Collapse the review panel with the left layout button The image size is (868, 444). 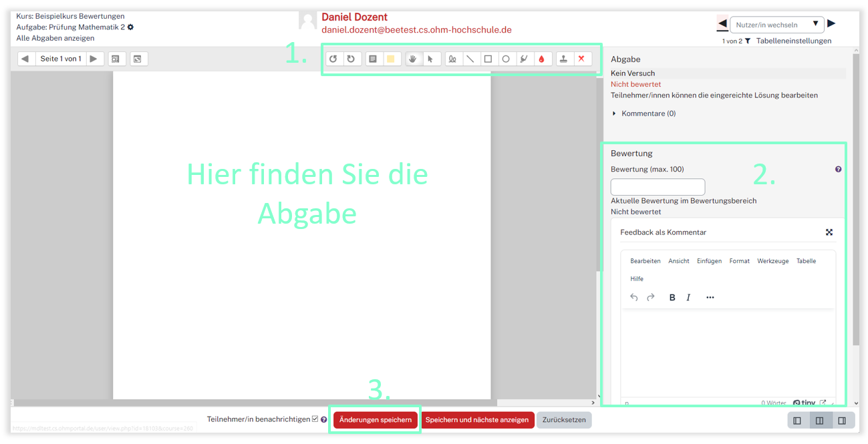point(797,421)
